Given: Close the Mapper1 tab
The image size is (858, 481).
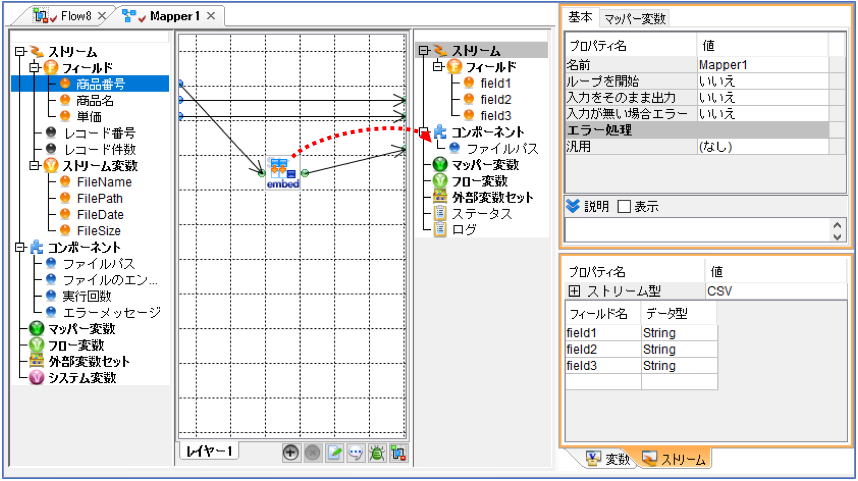Looking at the screenshot, I should [x=211, y=16].
